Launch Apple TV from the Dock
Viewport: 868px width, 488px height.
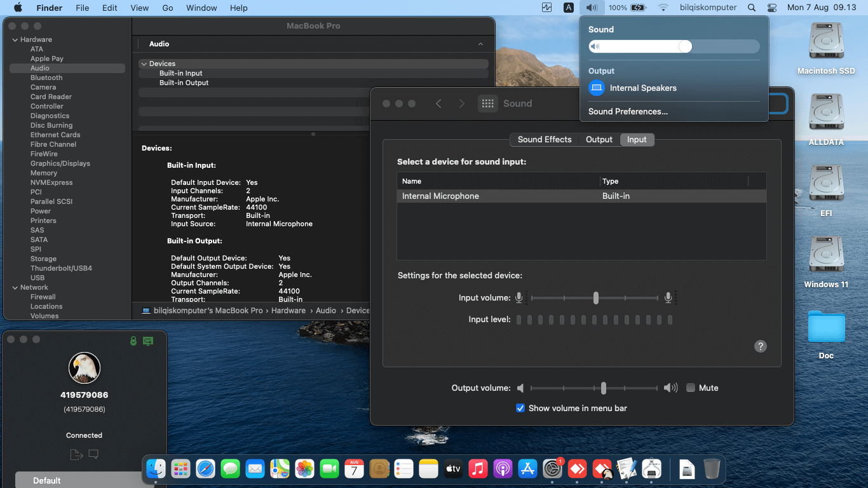pyautogui.click(x=454, y=469)
